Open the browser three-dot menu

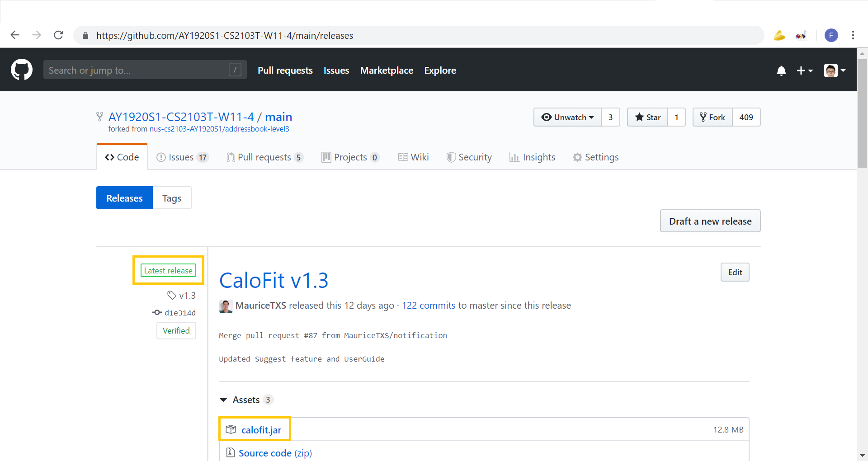tap(853, 35)
